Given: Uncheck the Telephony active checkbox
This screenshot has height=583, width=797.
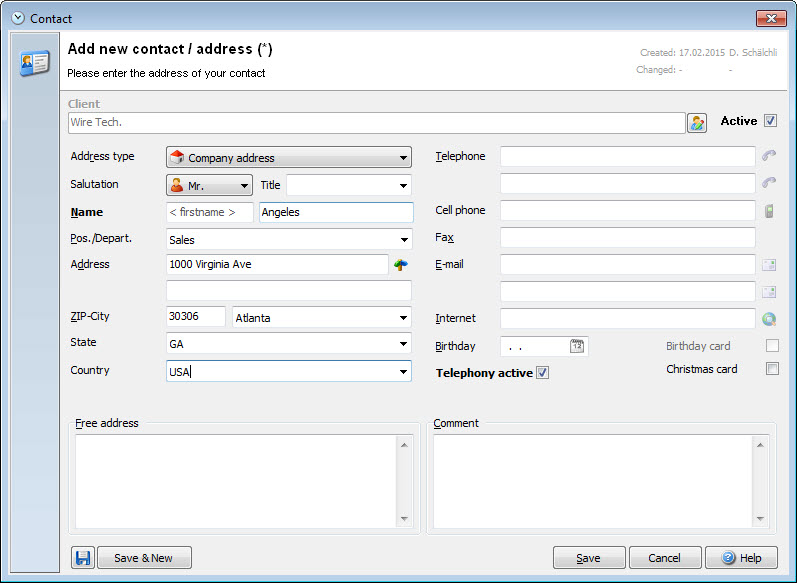Looking at the screenshot, I should pos(542,373).
